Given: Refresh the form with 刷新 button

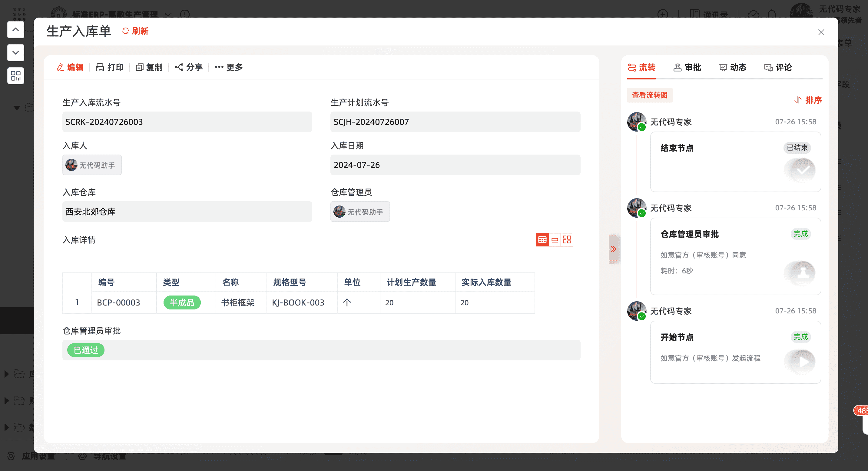Looking at the screenshot, I should [135, 31].
